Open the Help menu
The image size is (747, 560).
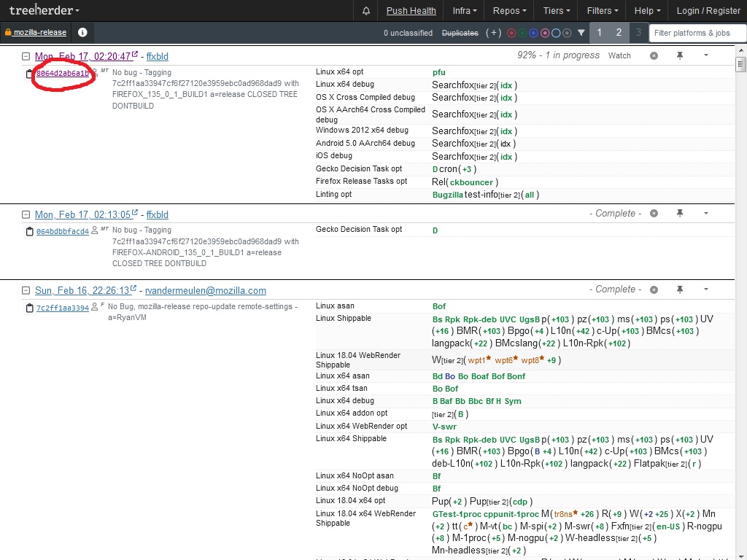coord(647,11)
